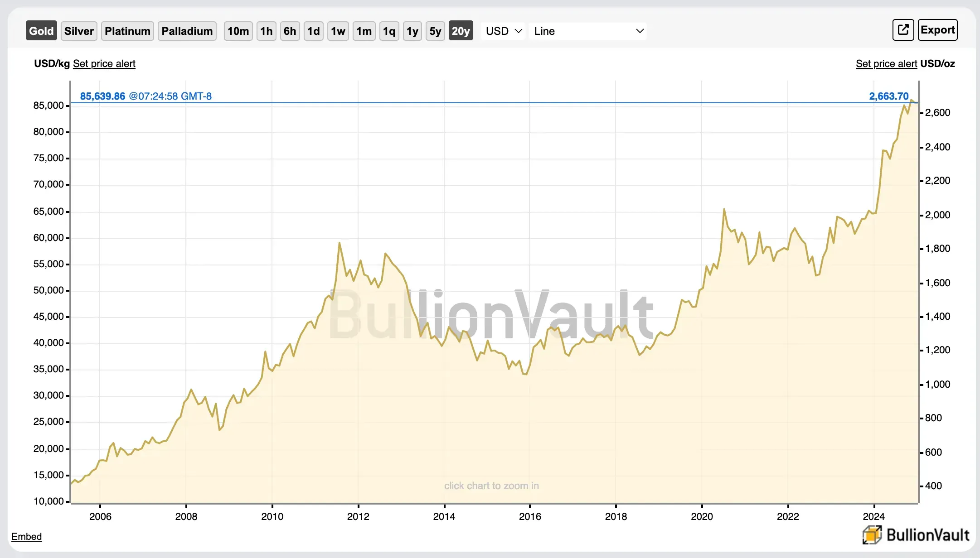Open the Line chart type dropdown
980x558 pixels.
tap(588, 31)
